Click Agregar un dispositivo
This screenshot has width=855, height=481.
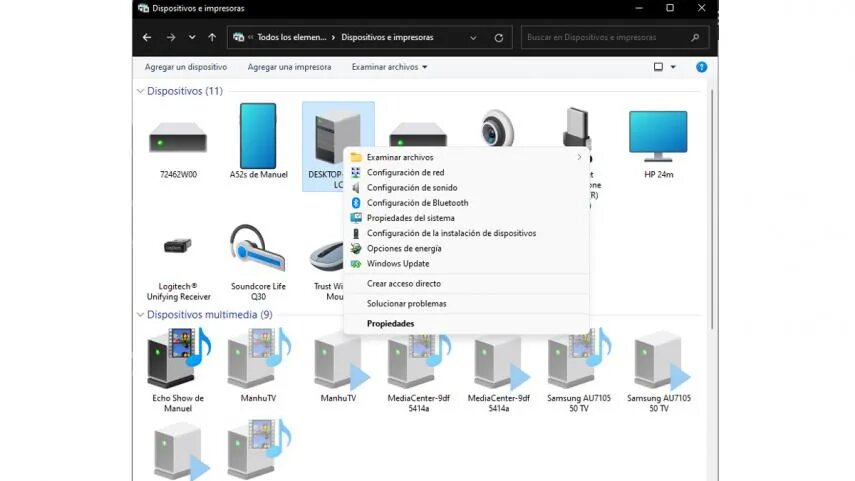[186, 67]
